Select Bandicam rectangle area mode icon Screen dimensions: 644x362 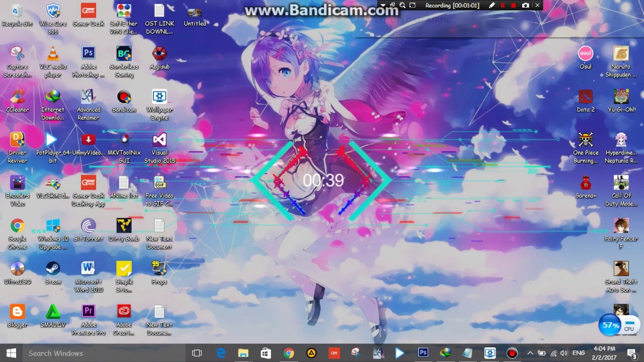413,6
